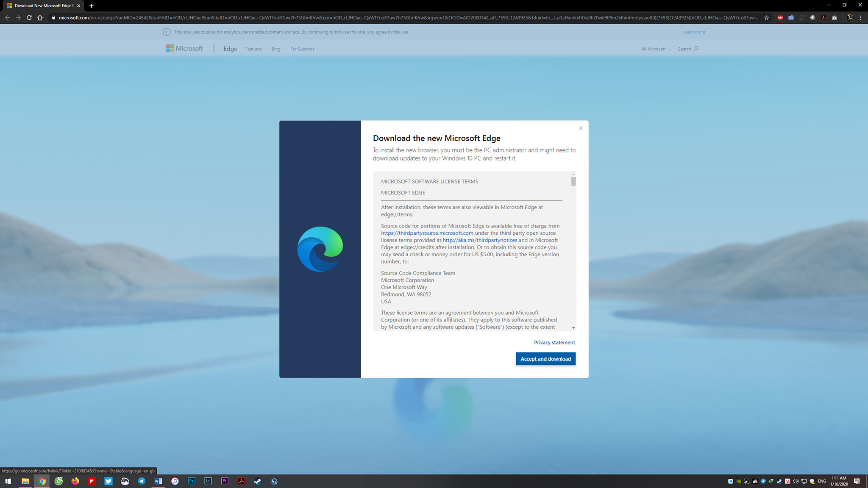This screenshot has width=868, height=488.
Task: Click the Accept and download button
Action: click(x=545, y=358)
